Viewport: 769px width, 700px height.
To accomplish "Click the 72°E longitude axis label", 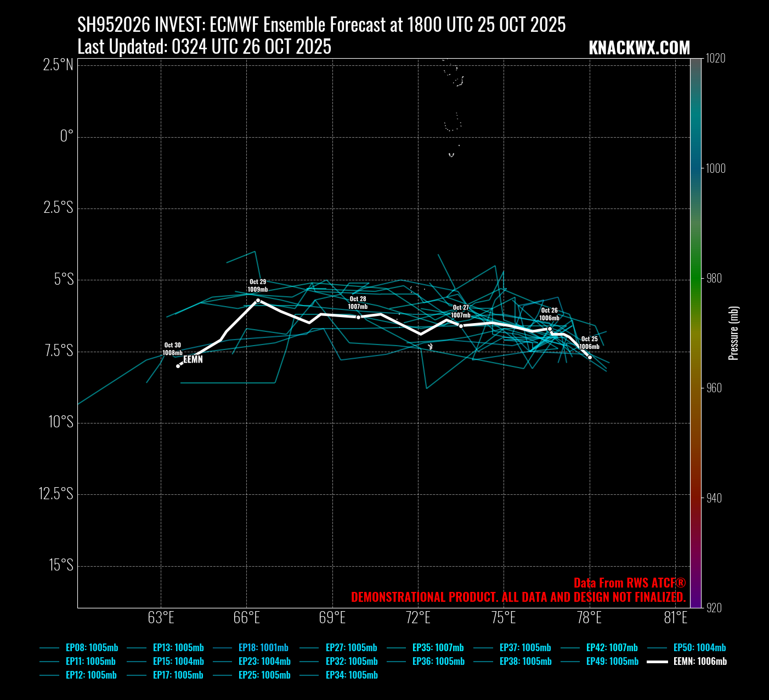I will [x=418, y=618].
